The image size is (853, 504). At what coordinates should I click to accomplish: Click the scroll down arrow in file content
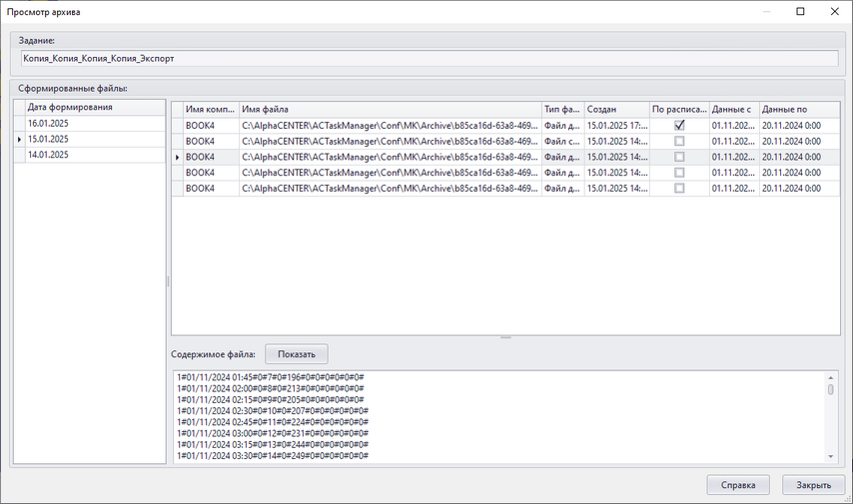[x=830, y=456]
